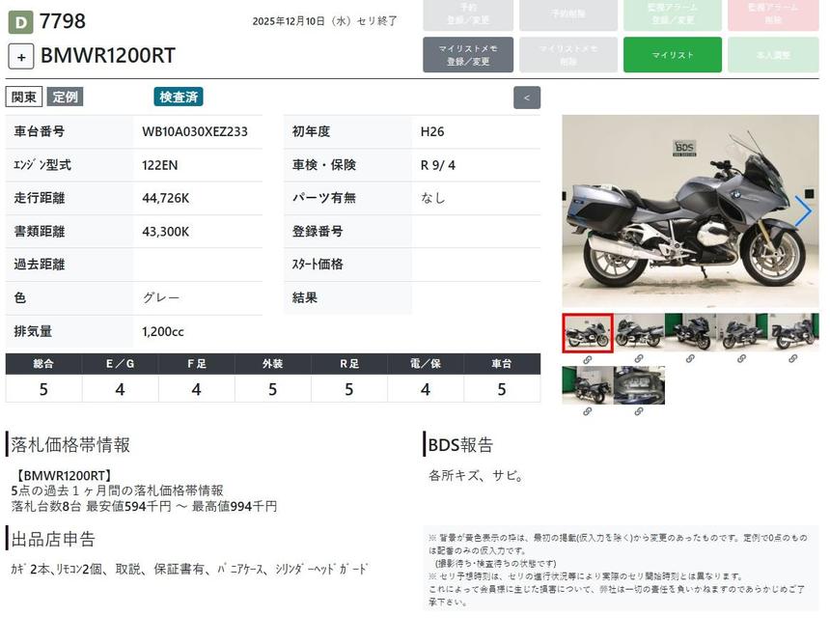Open the instrument cluster close-up thumbnail
The width and height of the screenshot is (830, 644).
click(639, 385)
